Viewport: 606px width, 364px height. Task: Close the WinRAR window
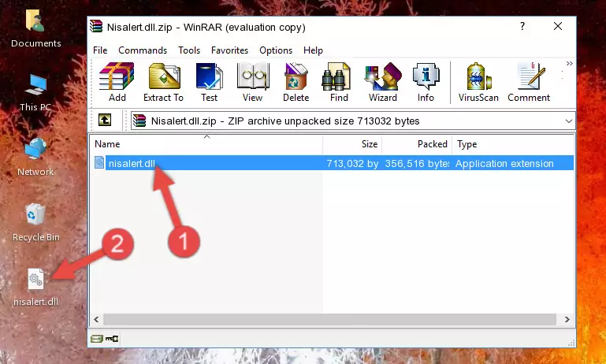558,26
